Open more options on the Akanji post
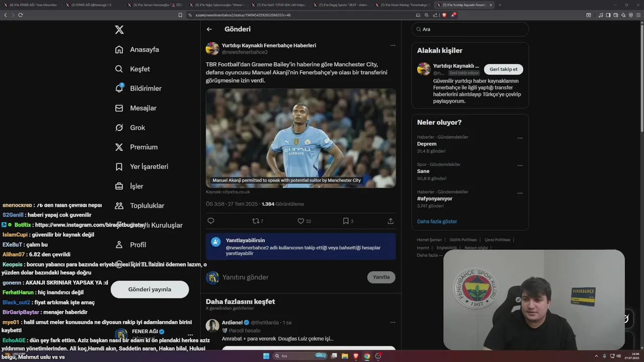Image resolution: width=644 pixels, height=362 pixels. click(392, 45)
